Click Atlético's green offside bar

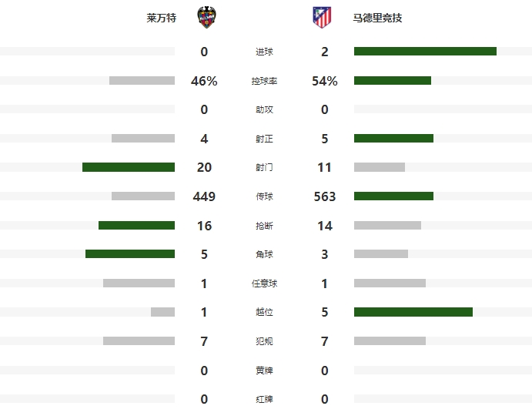413,312
